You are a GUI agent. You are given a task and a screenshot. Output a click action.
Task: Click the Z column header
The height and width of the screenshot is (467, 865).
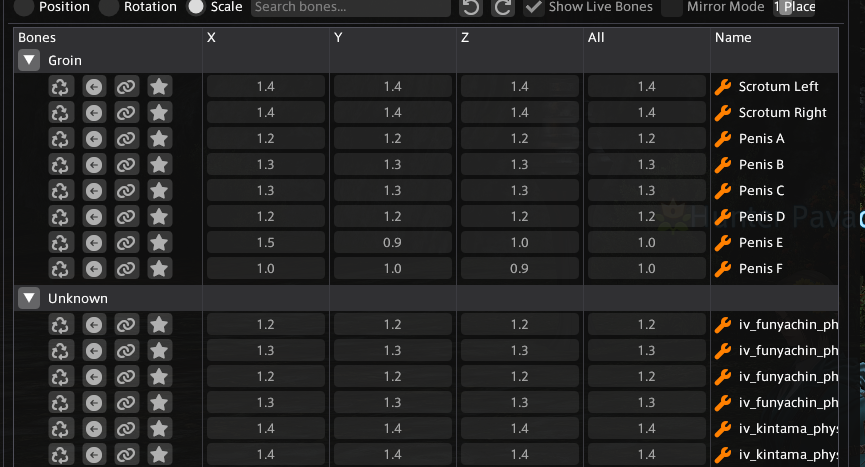[465, 37]
